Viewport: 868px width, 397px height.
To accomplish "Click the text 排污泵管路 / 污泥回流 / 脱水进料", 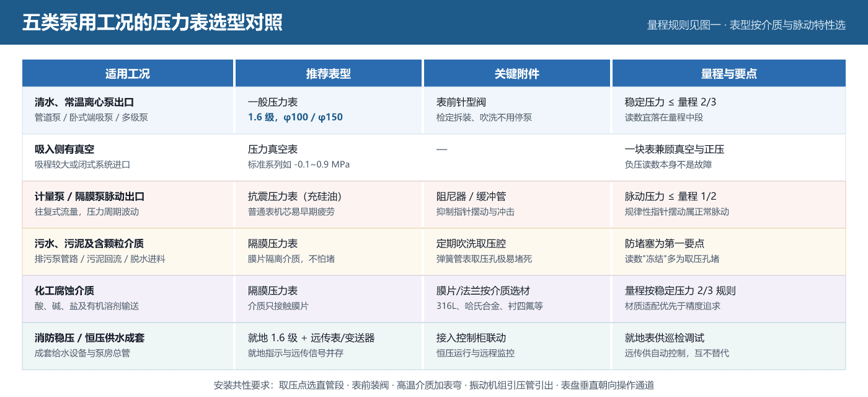I will pos(100,259).
